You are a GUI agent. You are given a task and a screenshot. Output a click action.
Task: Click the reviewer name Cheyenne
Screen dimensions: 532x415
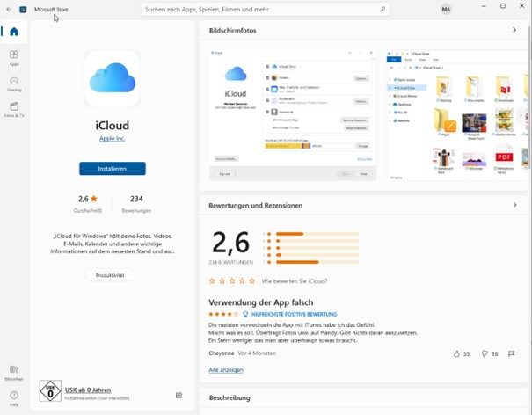click(x=222, y=353)
